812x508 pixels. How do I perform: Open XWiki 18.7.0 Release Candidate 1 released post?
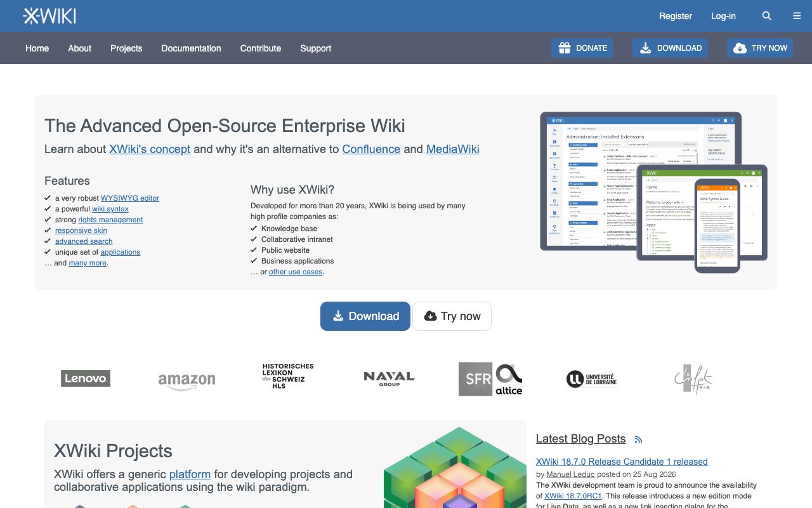coord(622,462)
